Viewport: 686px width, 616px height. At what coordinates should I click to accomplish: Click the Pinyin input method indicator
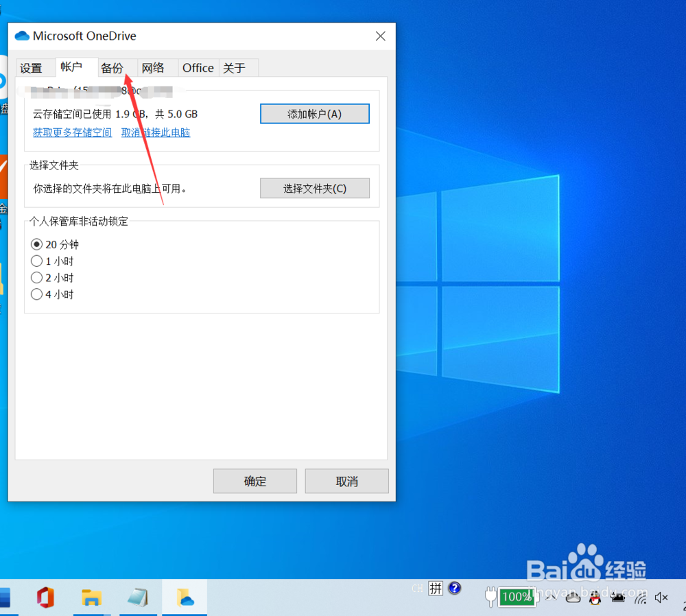click(x=436, y=588)
